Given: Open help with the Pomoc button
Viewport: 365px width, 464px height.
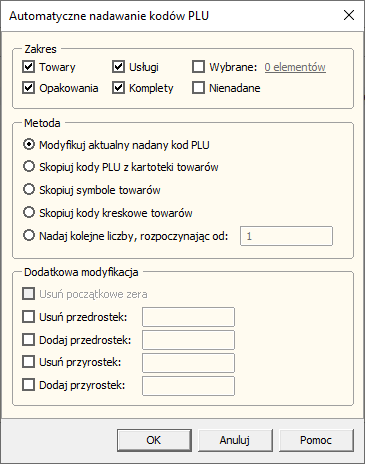Looking at the screenshot, I should (316, 440).
